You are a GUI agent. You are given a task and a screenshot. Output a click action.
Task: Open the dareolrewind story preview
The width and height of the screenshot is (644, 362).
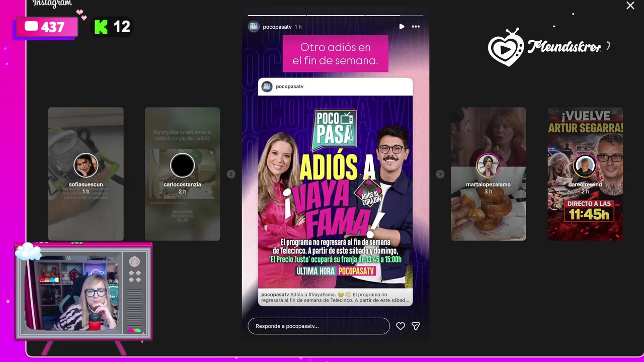[x=585, y=174]
